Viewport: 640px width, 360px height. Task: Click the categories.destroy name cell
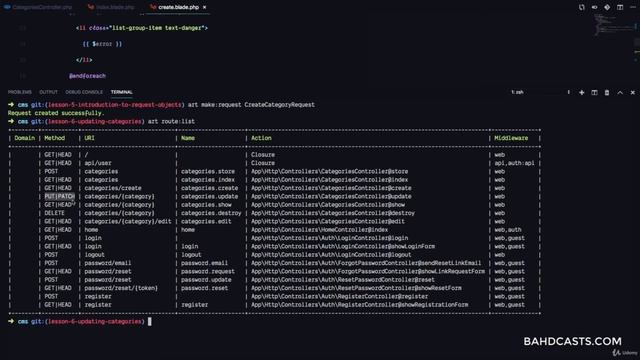(211, 213)
